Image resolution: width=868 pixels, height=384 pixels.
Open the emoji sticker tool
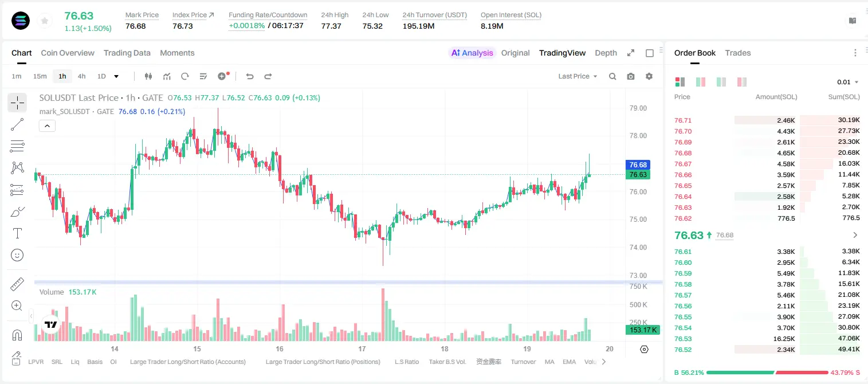pyautogui.click(x=17, y=255)
